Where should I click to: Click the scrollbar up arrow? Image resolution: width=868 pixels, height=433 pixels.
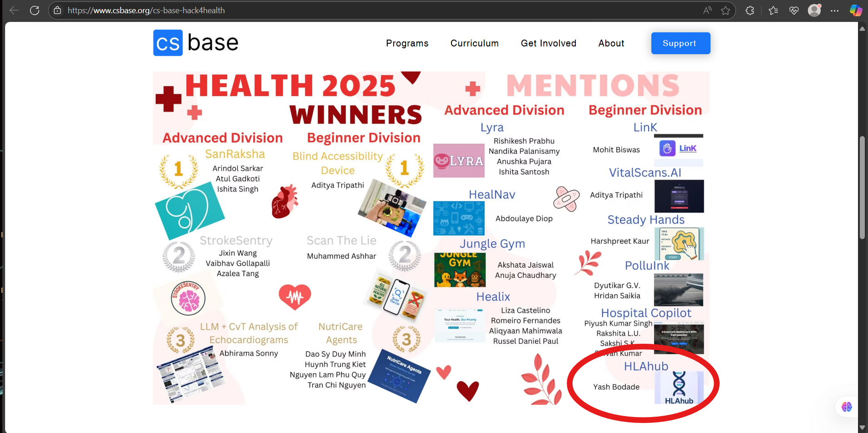(x=862, y=28)
